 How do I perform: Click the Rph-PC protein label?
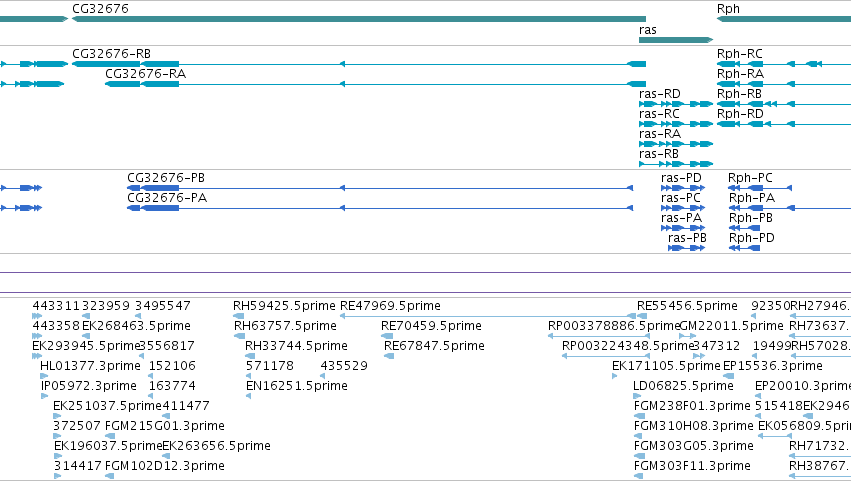click(750, 178)
